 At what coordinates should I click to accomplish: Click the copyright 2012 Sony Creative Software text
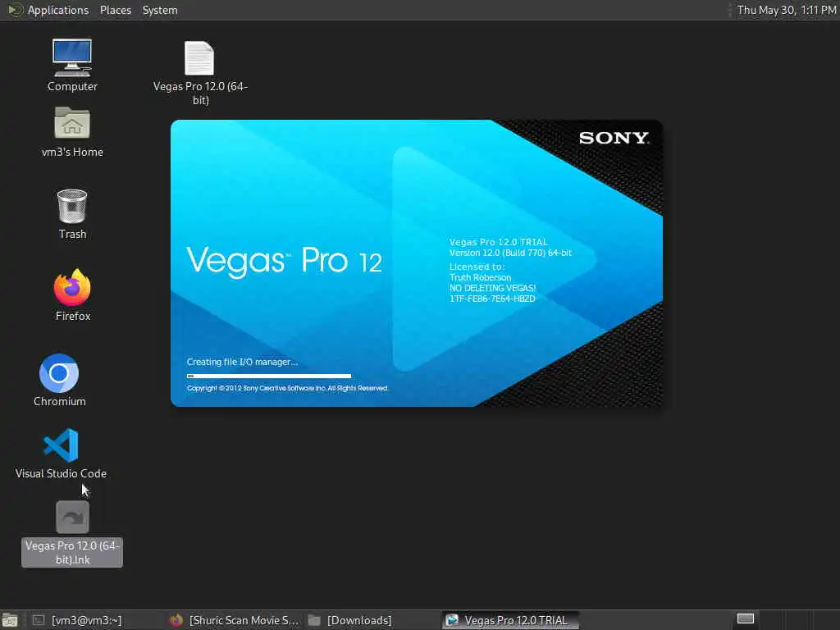[x=288, y=388]
